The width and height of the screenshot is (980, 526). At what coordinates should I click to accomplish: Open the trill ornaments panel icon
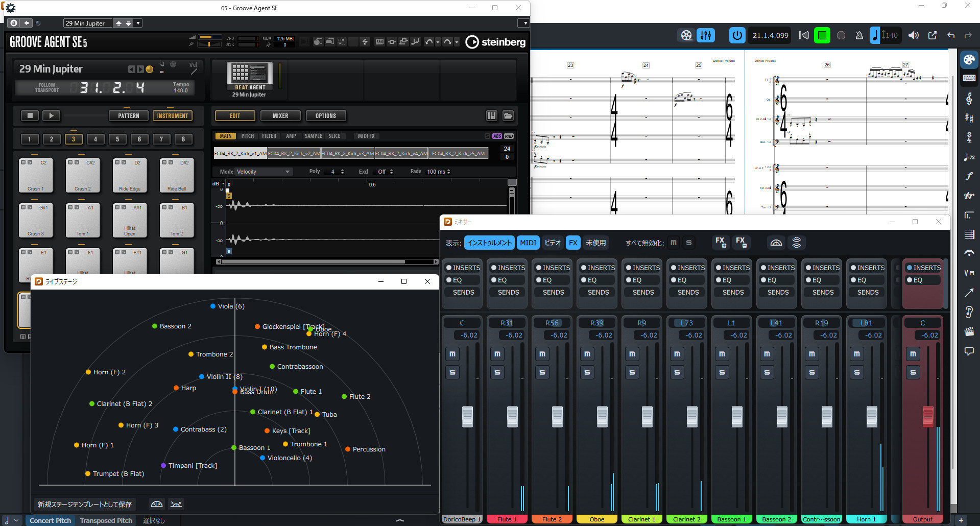969,196
